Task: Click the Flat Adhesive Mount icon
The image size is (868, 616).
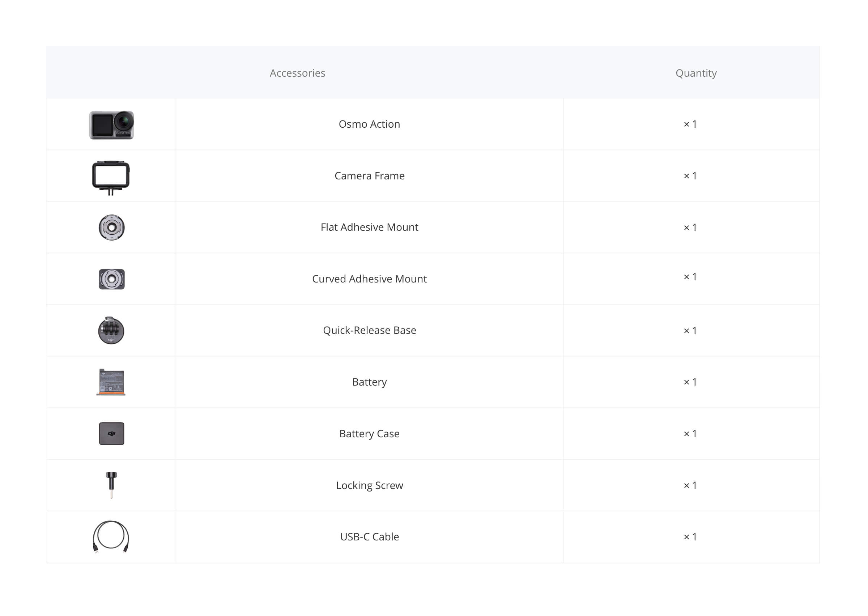Action: [111, 228]
